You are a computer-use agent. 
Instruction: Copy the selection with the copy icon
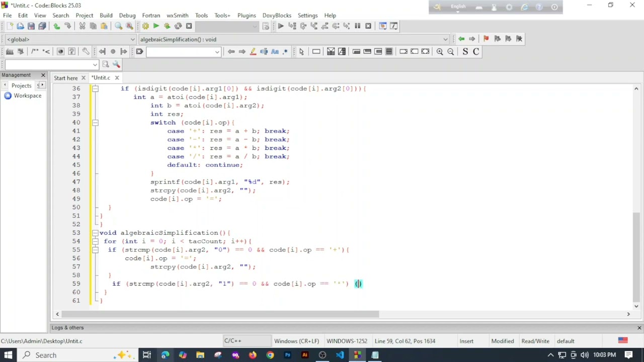pos(93,26)
